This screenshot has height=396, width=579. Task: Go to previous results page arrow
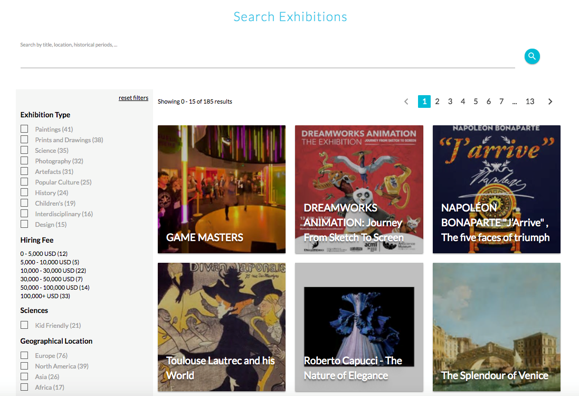pyautogui.click(x=406, y=101)
